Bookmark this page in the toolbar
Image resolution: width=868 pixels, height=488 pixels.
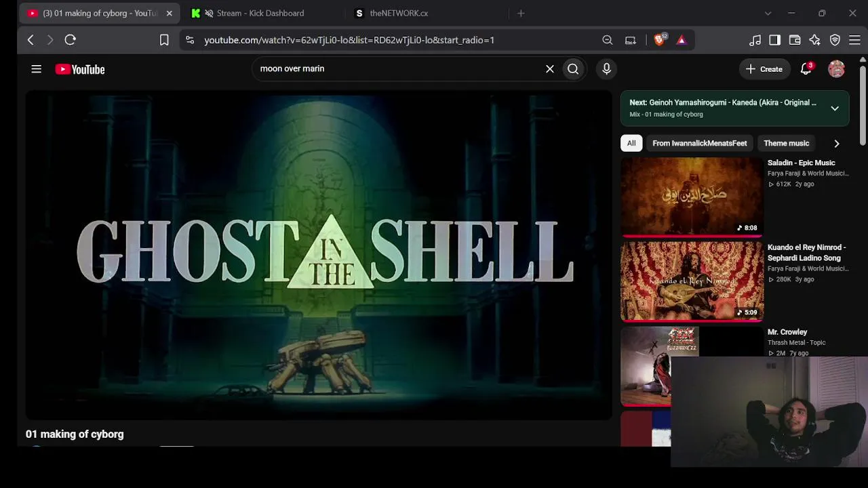(x=164, y=40)
